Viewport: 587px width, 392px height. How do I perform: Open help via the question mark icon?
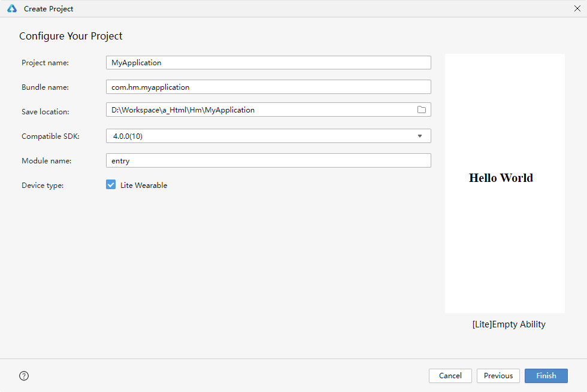(24, 376)
